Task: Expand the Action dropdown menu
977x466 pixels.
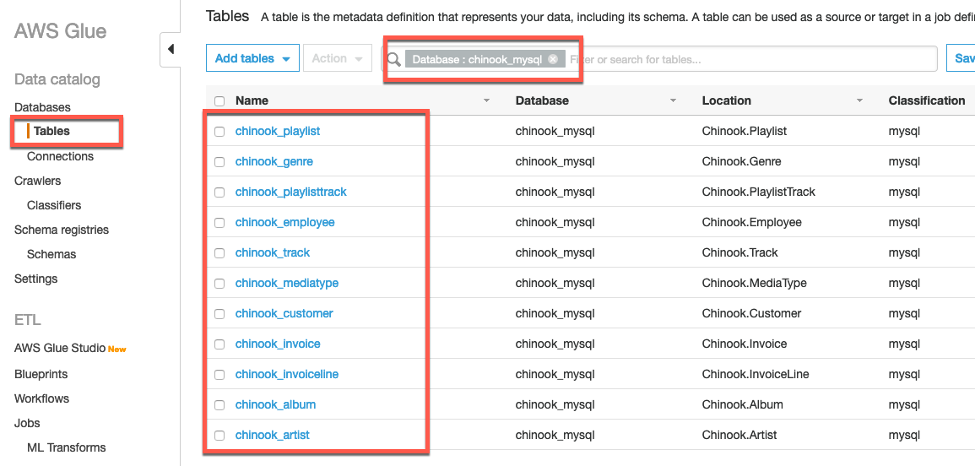Action: 336,59
